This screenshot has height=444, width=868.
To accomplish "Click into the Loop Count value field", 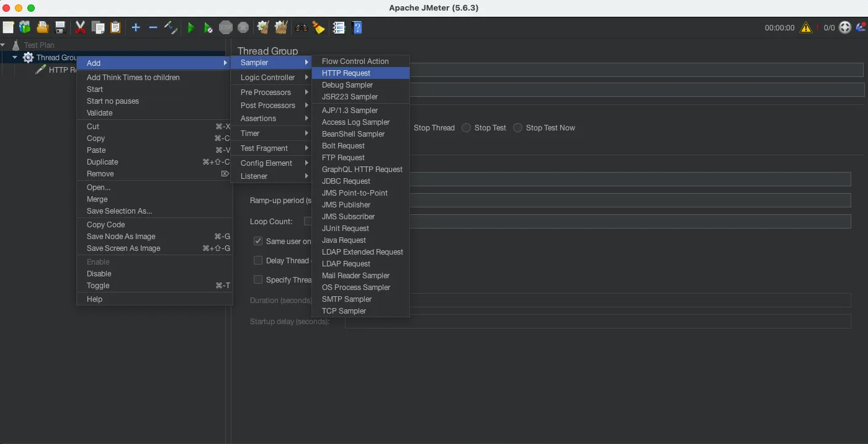I will point(630,222).
